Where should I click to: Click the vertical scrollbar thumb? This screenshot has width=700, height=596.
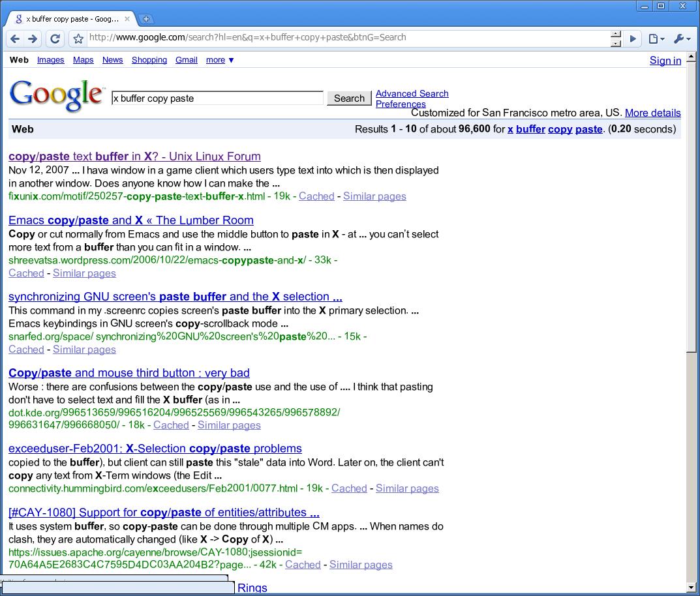tap(691, 207)
